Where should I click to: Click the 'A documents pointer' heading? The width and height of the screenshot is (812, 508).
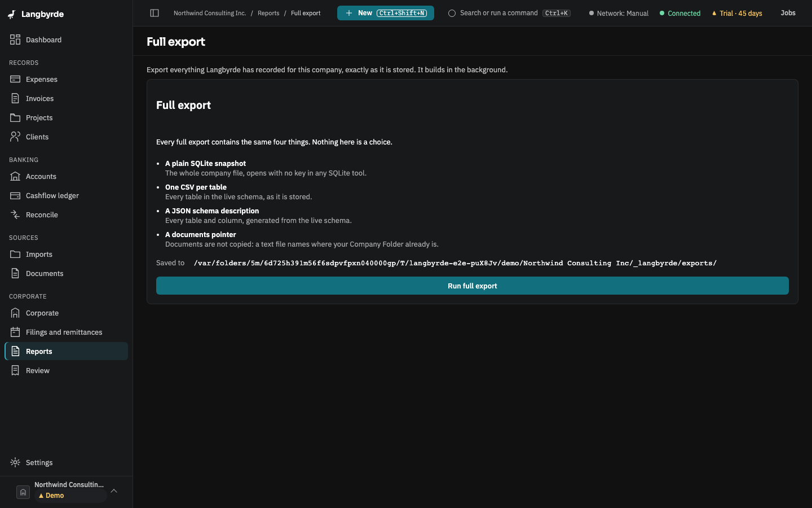[x=201, y=234]
